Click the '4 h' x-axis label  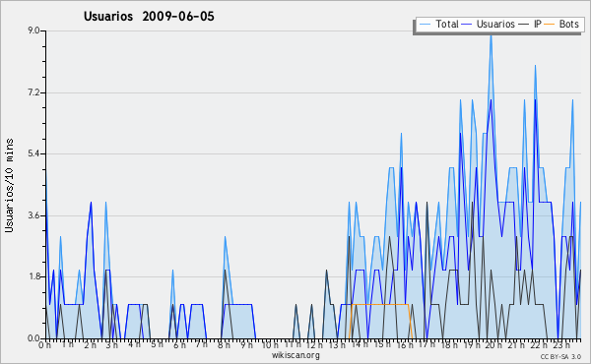pos(134,344)
